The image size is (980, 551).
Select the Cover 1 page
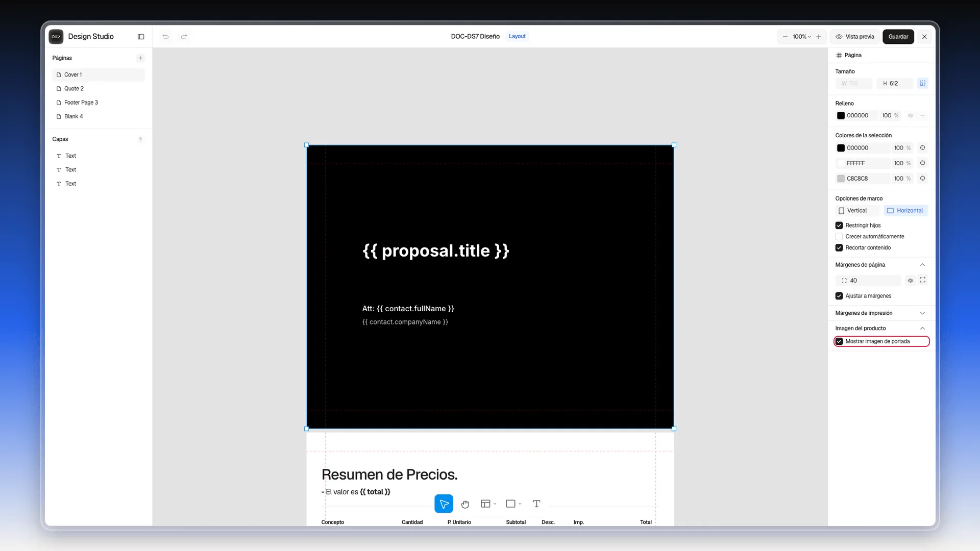click(99, 75)
